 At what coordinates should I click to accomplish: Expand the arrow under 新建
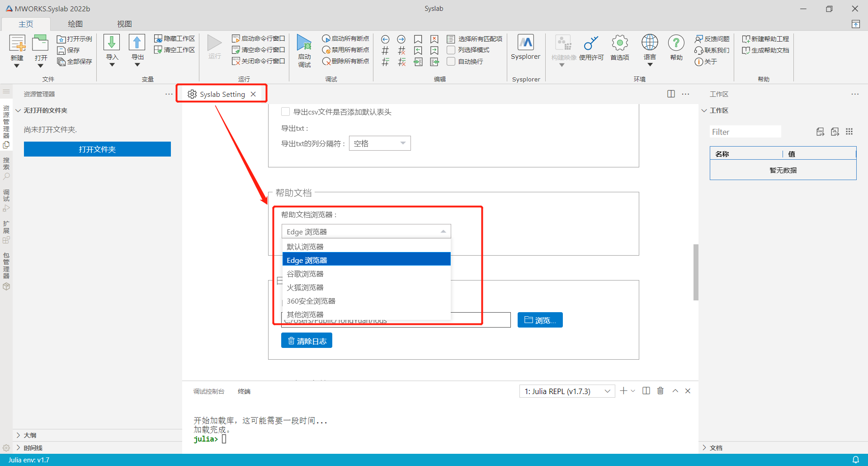(x=17, y=66)
